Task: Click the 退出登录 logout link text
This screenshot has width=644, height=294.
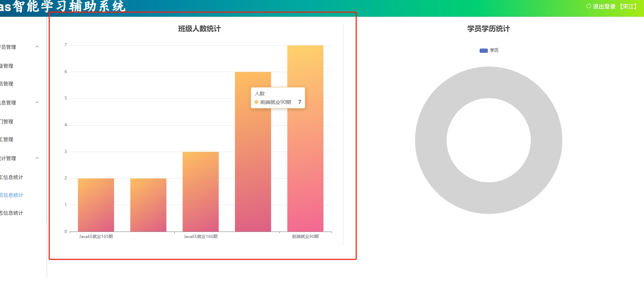Action: tap(604, 6)
